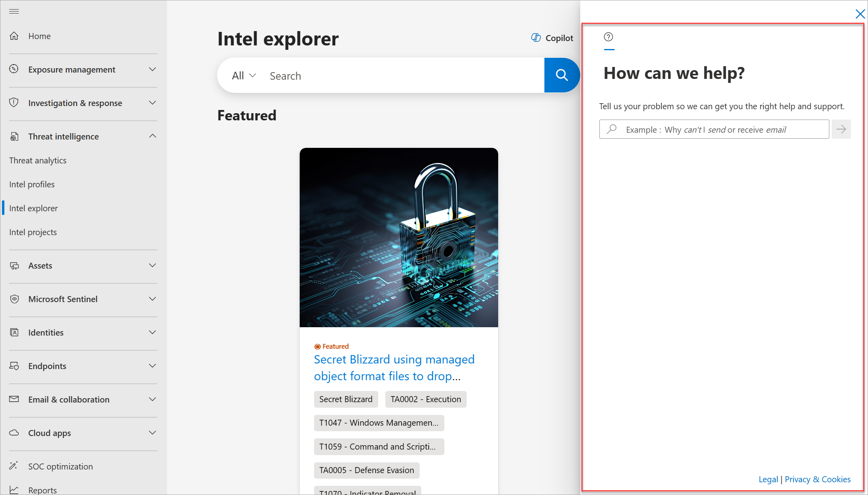Expand the Assets section chevron
The height and width of the screenshot is (495, 868).
[x=152, y=265]
